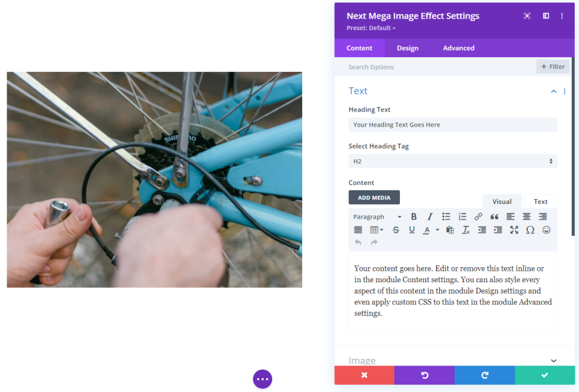Viewport: 579px width, 392px height.
Task: Insert a special character with the Omega icon
Action: 530,230
